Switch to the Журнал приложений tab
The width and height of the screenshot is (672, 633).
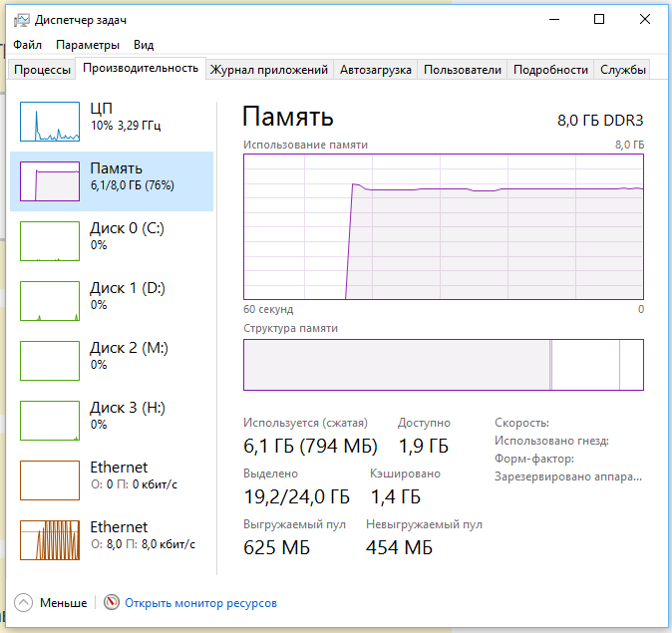pyautogui.click(x=269, y=70)
